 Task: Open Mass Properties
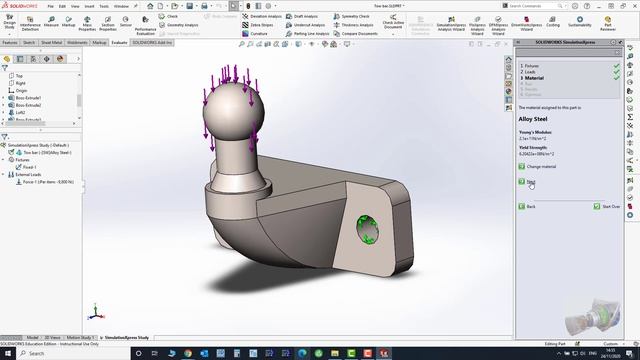tap(87, 24)
